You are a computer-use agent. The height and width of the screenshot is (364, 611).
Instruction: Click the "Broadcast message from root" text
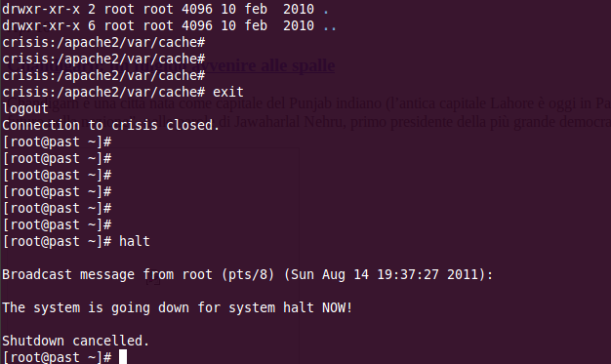107,275
